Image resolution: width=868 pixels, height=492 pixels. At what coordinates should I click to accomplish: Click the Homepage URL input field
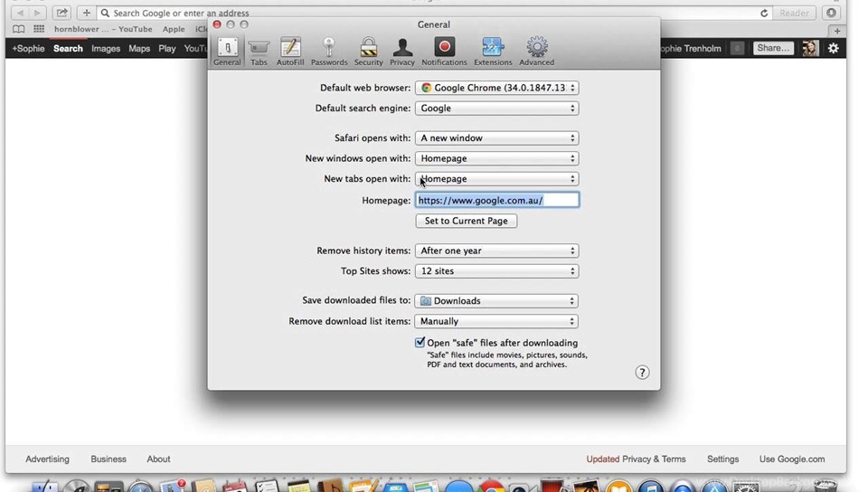pyautogui.click(x=497, y=200)
